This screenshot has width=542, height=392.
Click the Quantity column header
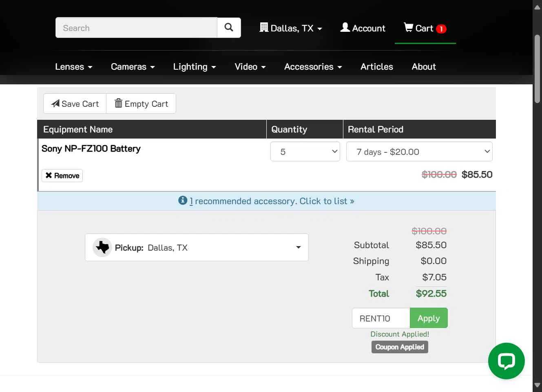[289, 129]
